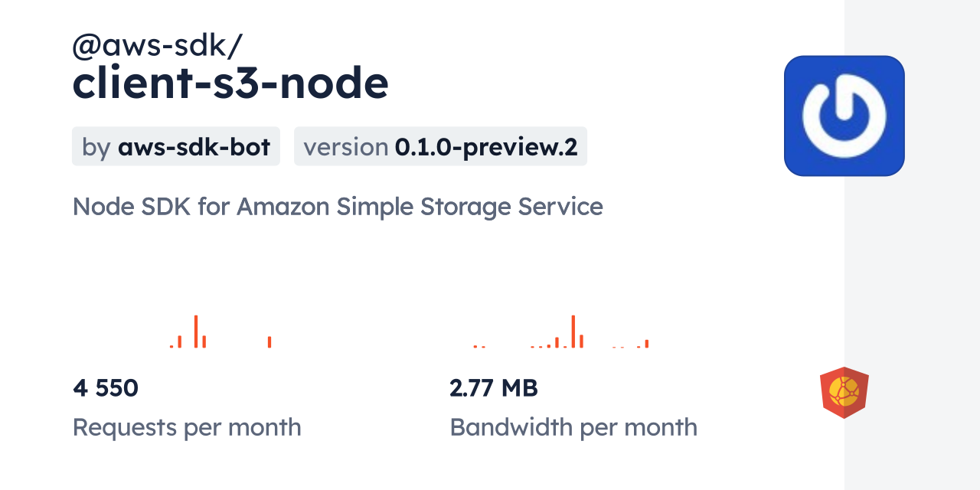This screenshot has height=490, width=980.
Task: Click the tallest bar in requests chart
Action: pyautogui.click(x=196, y=332)
